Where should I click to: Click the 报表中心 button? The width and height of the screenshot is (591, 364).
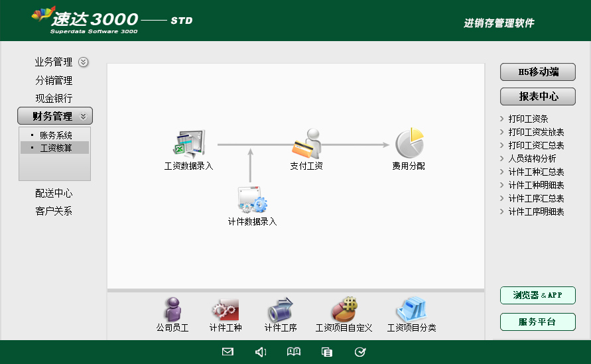pos(538,96)
